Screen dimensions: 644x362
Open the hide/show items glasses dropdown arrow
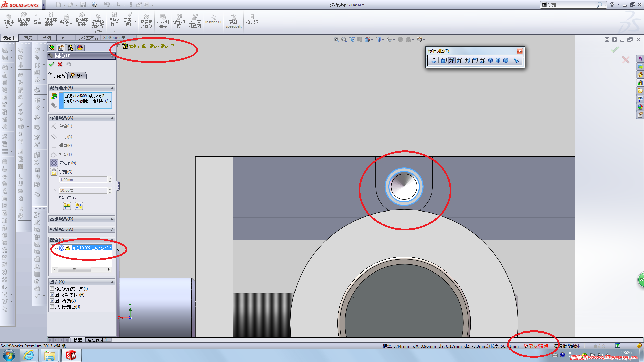point(394,40)
